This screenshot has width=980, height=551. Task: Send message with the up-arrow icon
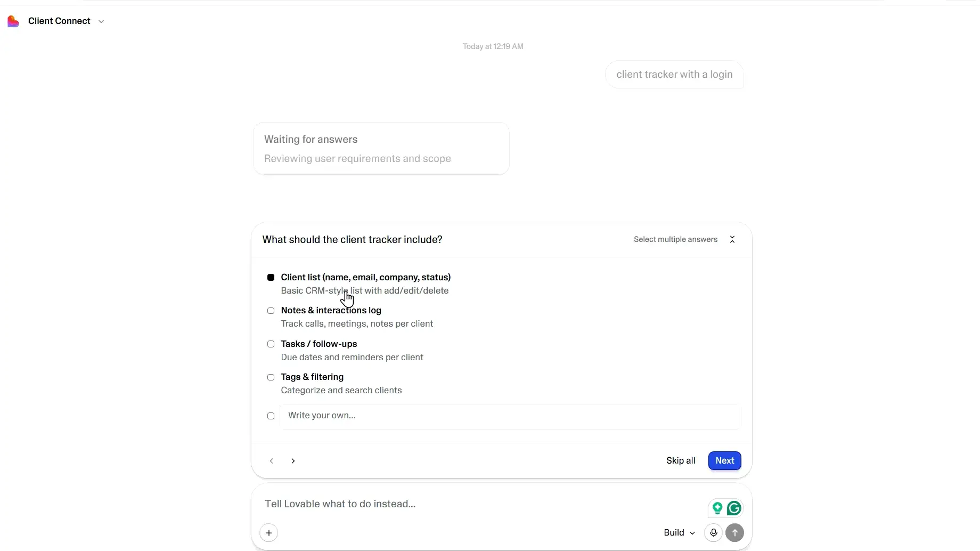pyautogui.click(x=734, y=533)
